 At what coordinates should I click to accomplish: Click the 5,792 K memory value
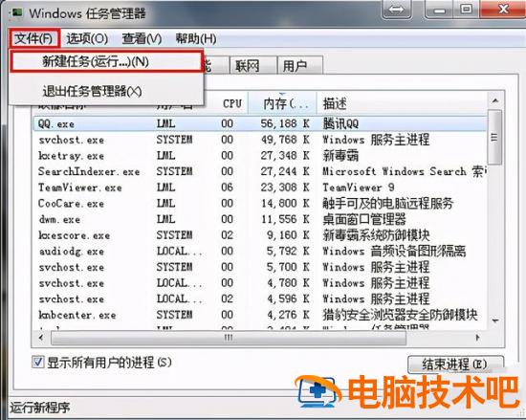[x=288, y=252]
